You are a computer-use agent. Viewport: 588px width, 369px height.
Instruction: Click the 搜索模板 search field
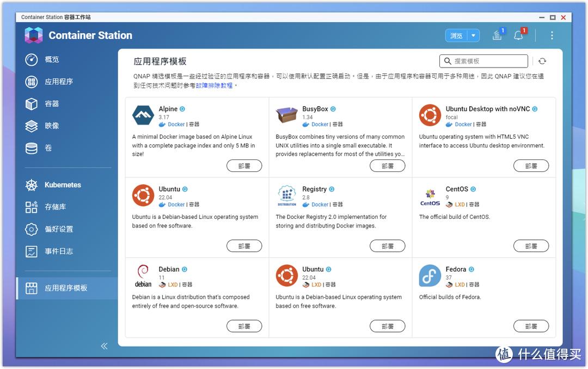point(483,61)
